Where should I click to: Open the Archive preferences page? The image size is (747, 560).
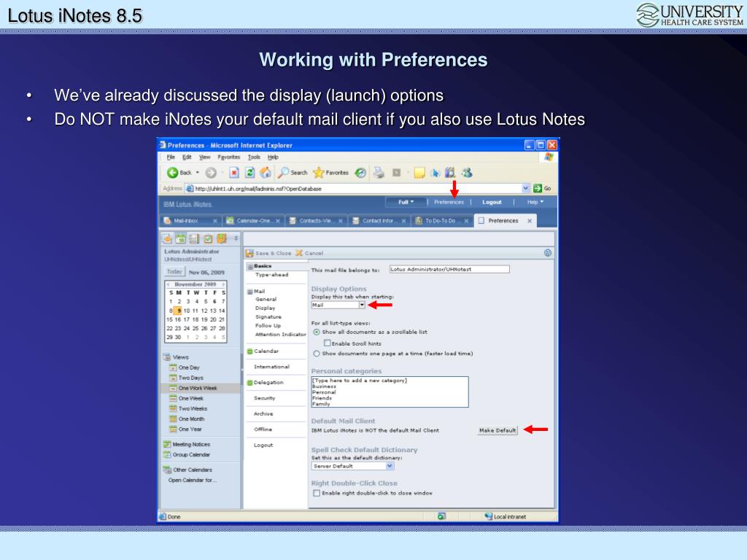click(263, 414)
